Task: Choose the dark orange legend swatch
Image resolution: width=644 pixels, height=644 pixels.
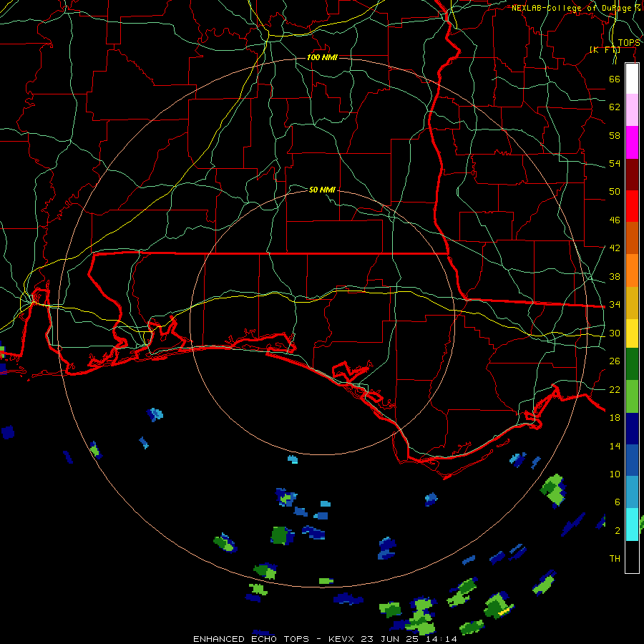Action: (632, 238)
